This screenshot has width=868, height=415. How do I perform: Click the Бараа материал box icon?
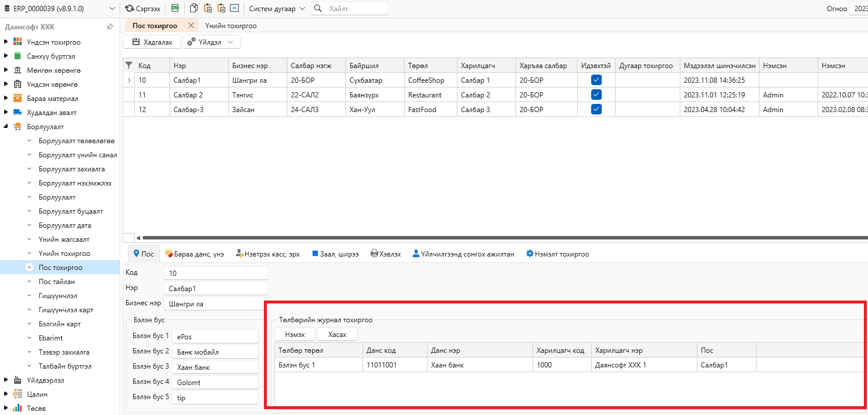[17, 99]
